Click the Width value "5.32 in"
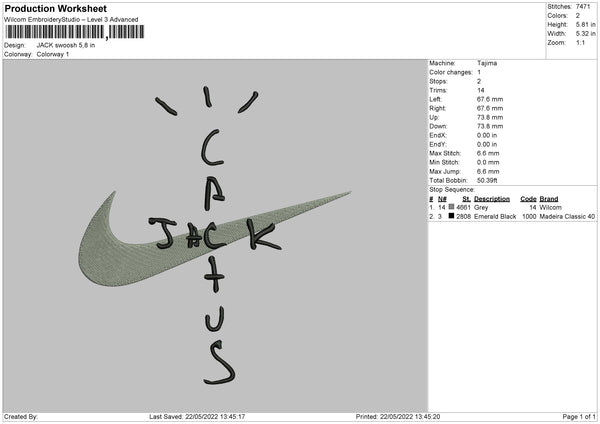This screenshot has width=600, height=424. (585, 34)
